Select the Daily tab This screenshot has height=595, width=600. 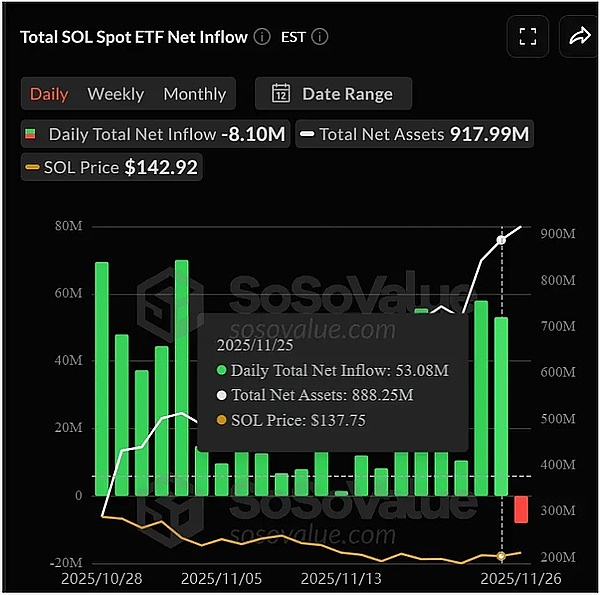point(49,94)
